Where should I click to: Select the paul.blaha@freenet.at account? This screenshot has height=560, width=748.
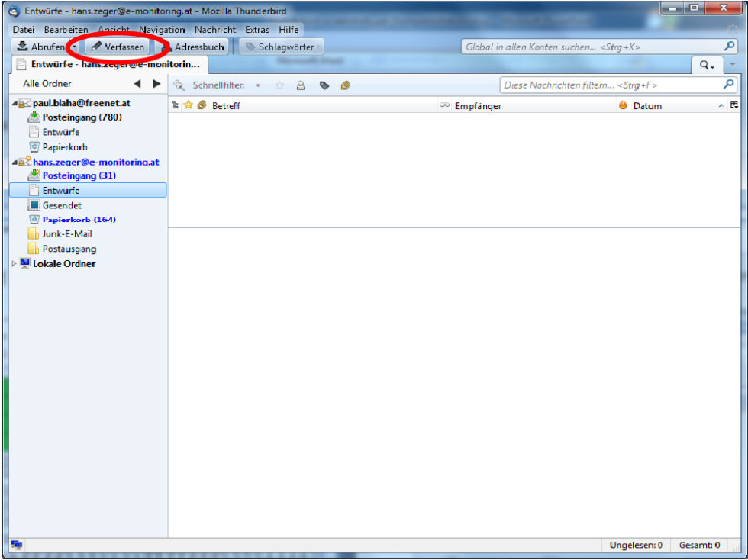coord(82,103)
